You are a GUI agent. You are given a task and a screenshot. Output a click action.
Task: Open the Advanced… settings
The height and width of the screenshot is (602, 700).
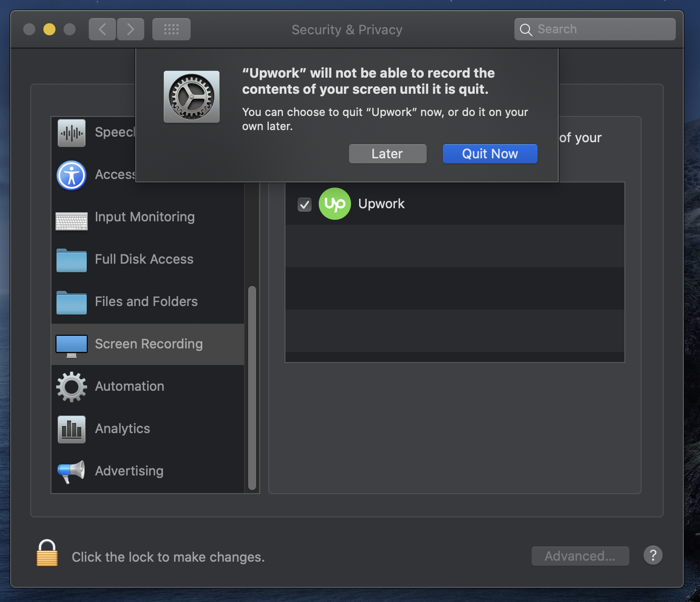(580, 556)
